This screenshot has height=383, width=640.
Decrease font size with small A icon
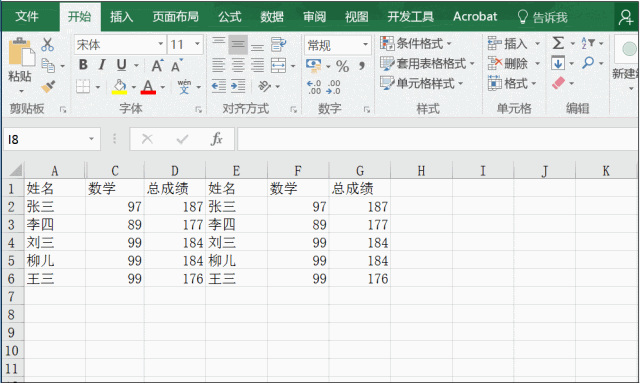tap(176, 65)
